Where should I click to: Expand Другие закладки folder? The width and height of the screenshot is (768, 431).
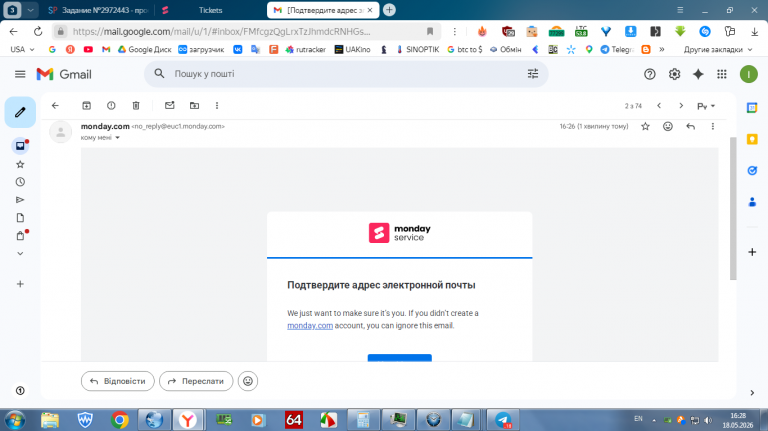tap(718, 49)
